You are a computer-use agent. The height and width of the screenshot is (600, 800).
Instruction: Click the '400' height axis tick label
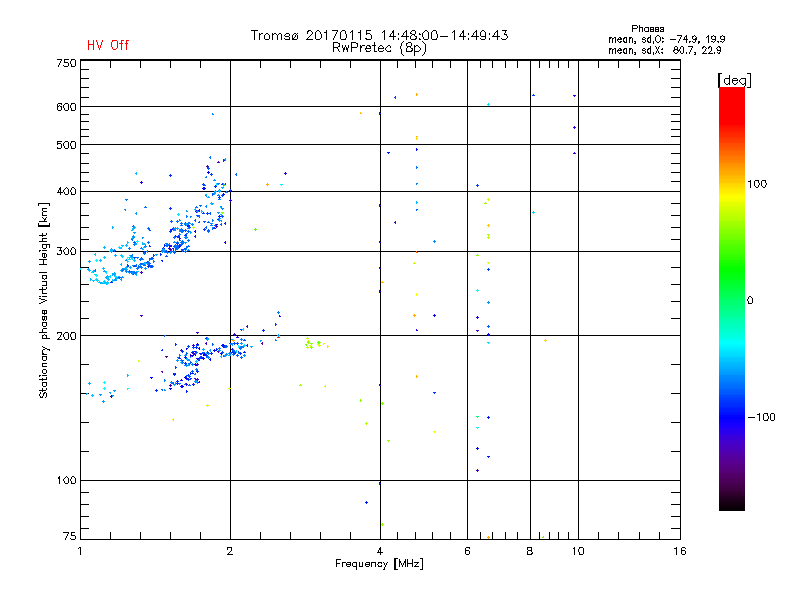tap(66, 192)
